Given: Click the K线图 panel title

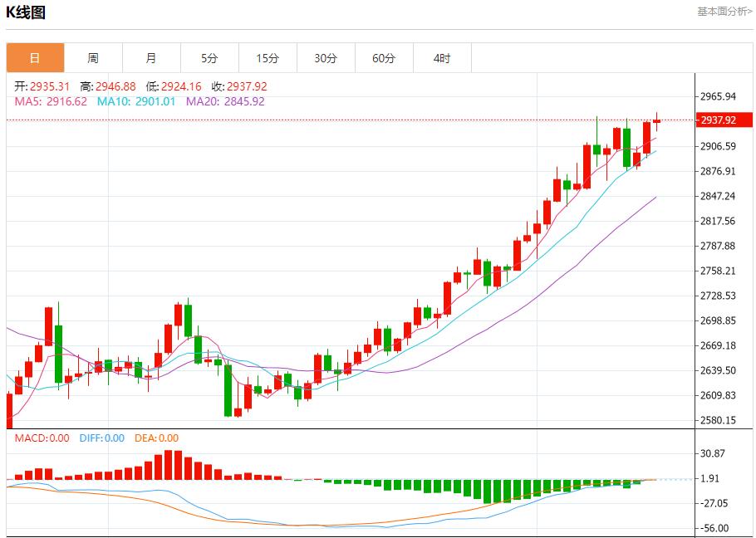Looking at the screenshot, I should (x=26, y=12).
